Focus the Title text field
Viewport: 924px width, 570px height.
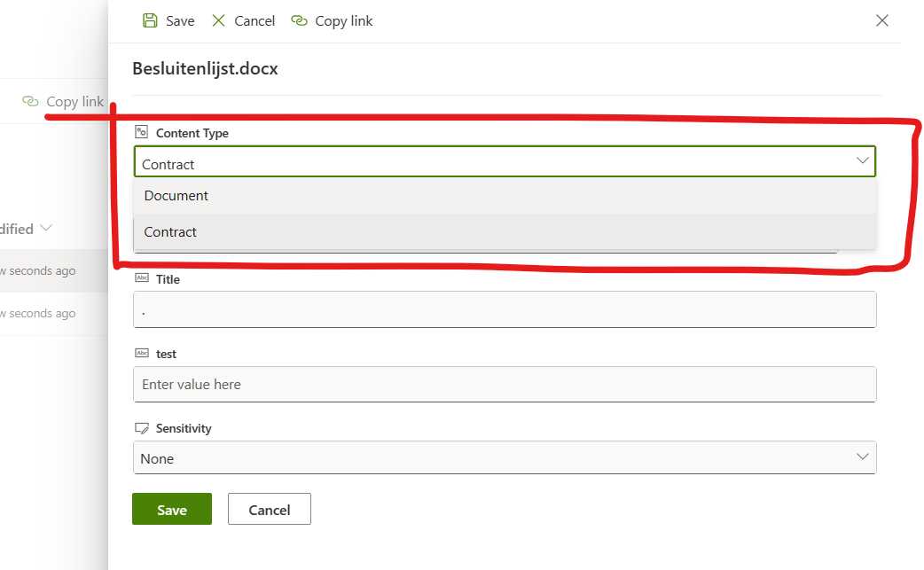(x=504, y=310)
